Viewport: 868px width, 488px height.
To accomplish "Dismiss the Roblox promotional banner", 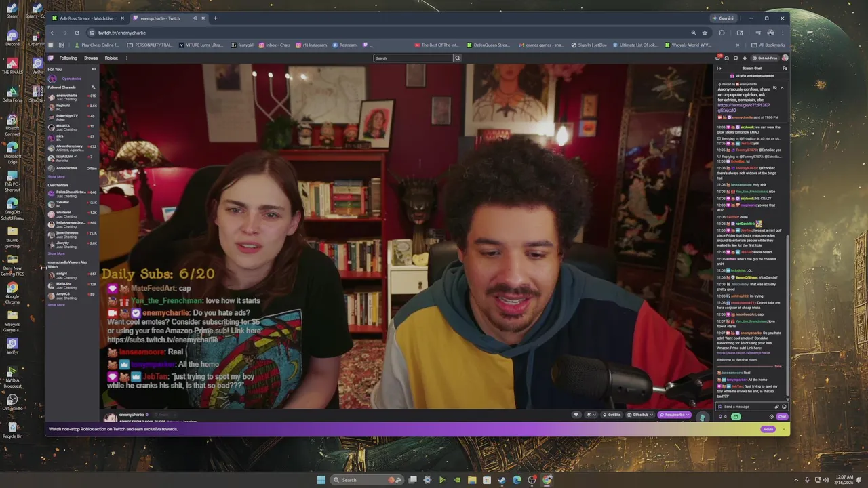I will tap(784, 429).
